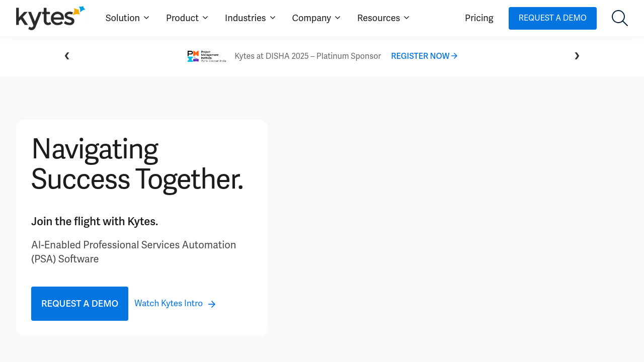Expand the Product dropdown chevron

205,18
